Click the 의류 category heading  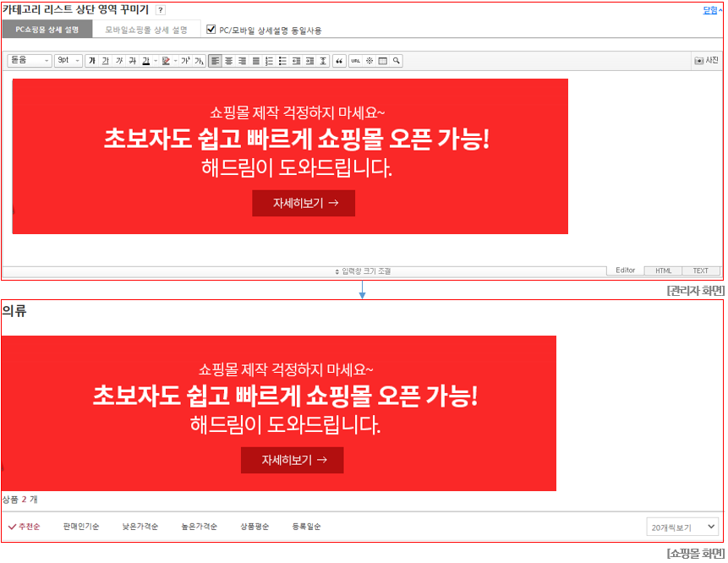pyautogui.click(x=14, y=311)
